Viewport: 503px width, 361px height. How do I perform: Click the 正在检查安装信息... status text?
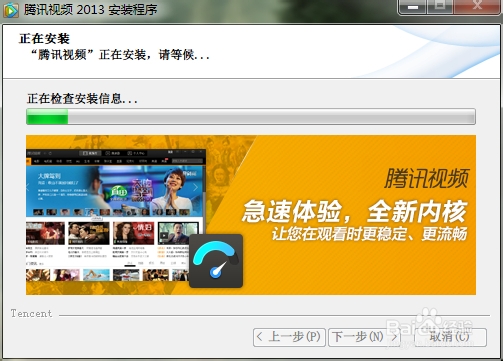82,99
